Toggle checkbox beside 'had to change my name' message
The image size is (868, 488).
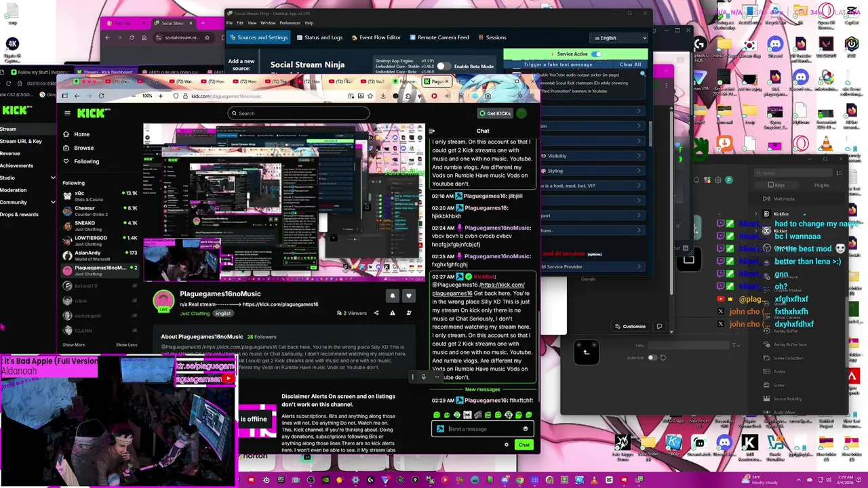coord(729,224)
